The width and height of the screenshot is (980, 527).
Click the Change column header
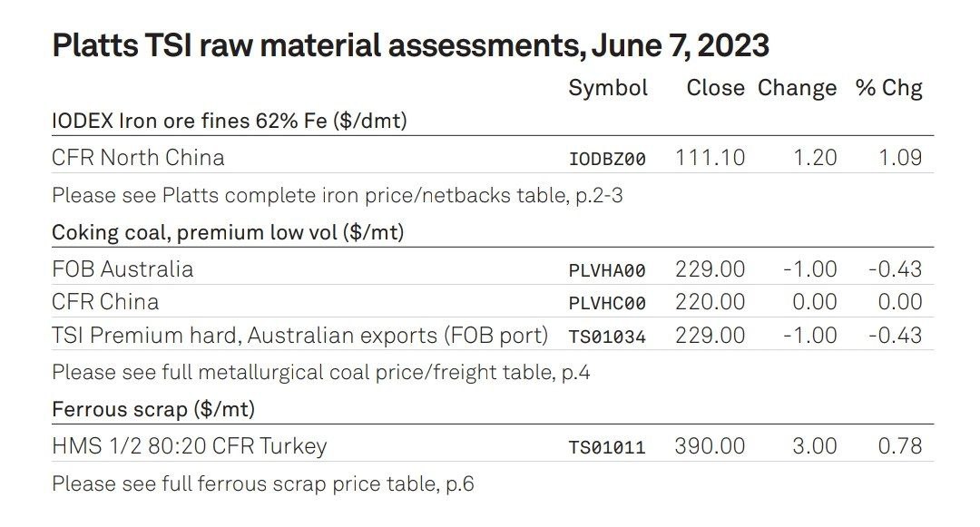point(797,88)
